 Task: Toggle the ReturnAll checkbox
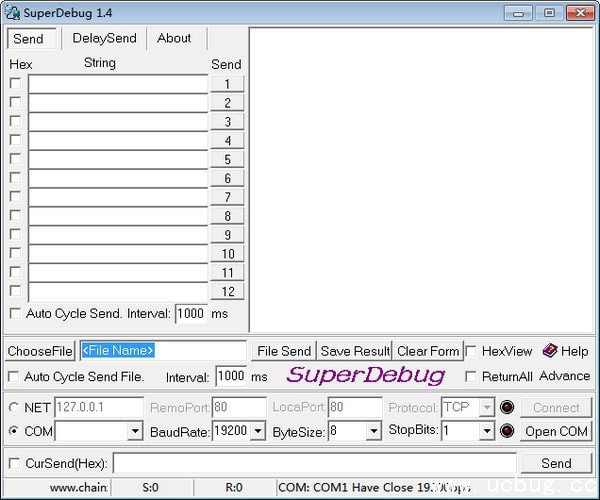coord(471,376)
